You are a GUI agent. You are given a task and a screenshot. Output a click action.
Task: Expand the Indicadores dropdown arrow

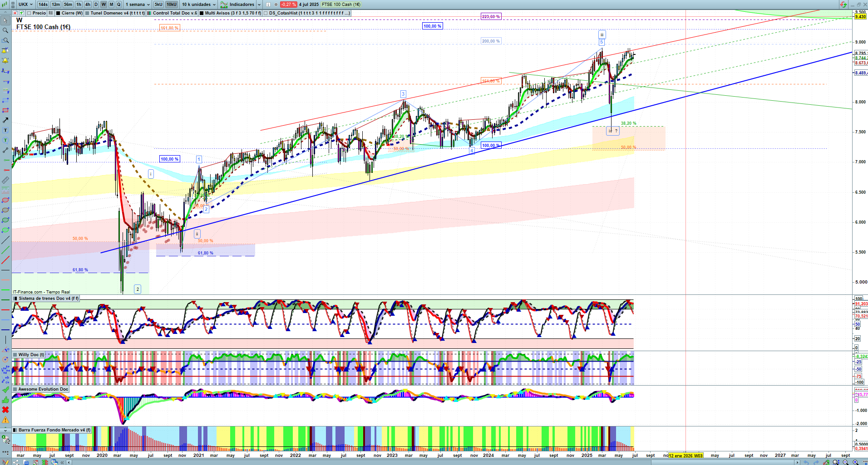tap(259, 5)
